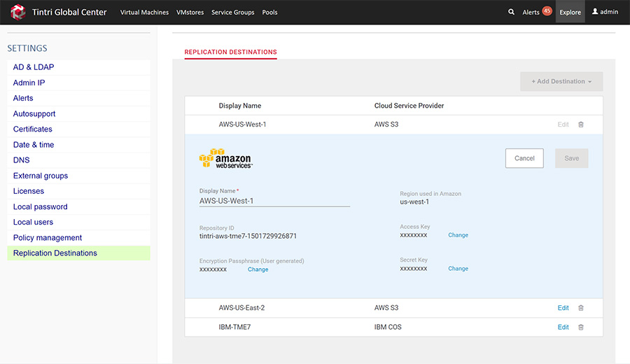Open Policy management settings

78,237
